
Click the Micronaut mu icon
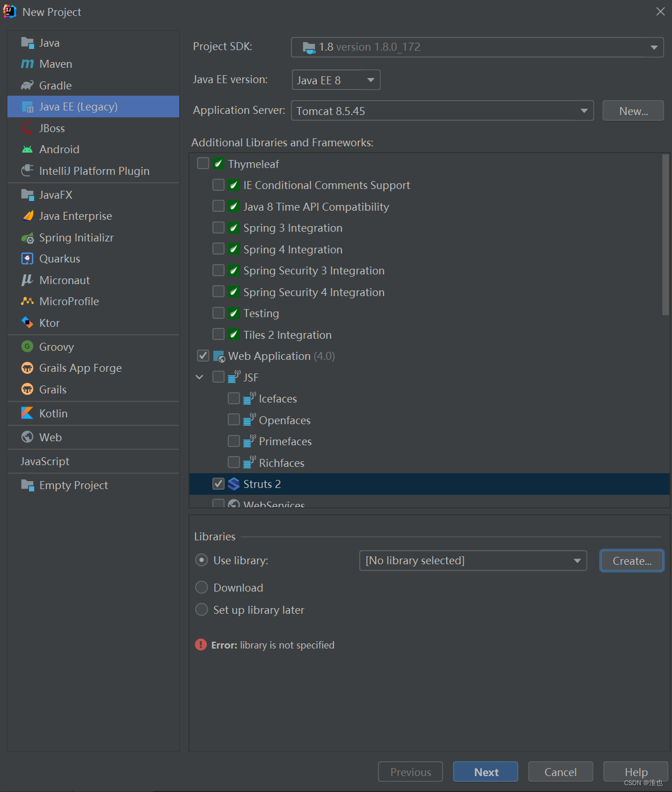click(27, 280)
